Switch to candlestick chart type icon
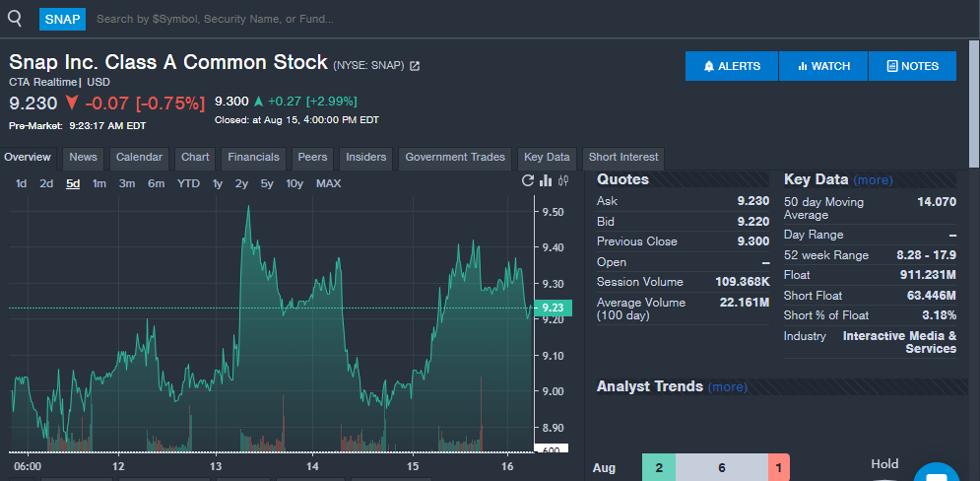The height and width of the screenshot is (481, 980). point(563,180)
